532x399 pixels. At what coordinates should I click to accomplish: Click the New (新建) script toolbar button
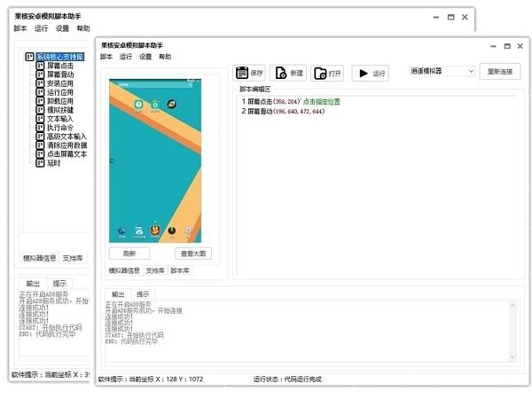[x=288, y=73]
